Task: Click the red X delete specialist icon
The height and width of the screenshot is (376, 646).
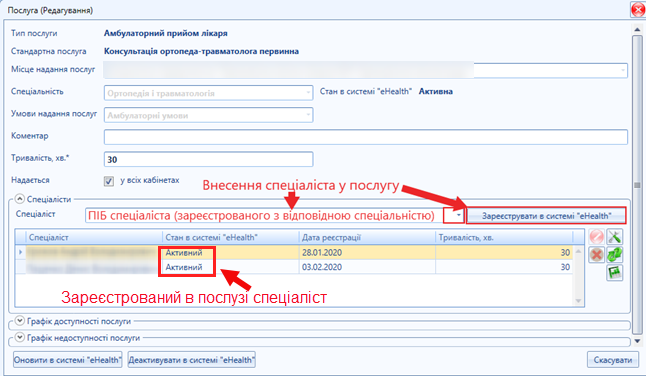Action: click(x=596, y=255)
